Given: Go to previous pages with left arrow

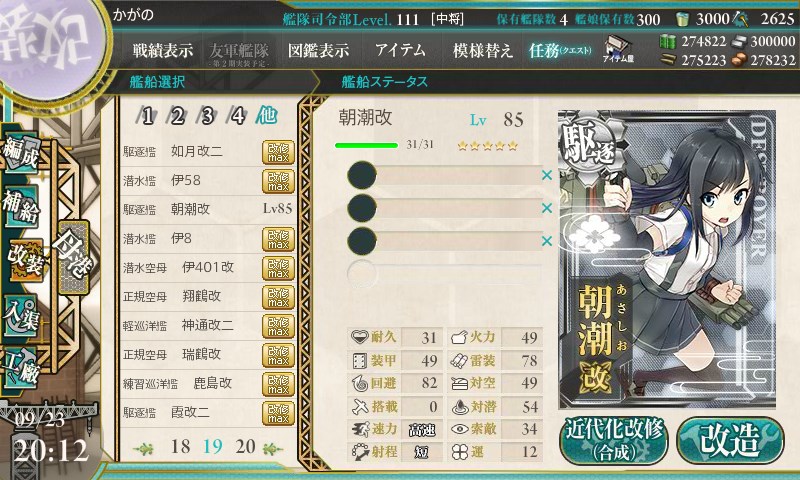Looking at the screenshot, I should (x=143, y=449).
